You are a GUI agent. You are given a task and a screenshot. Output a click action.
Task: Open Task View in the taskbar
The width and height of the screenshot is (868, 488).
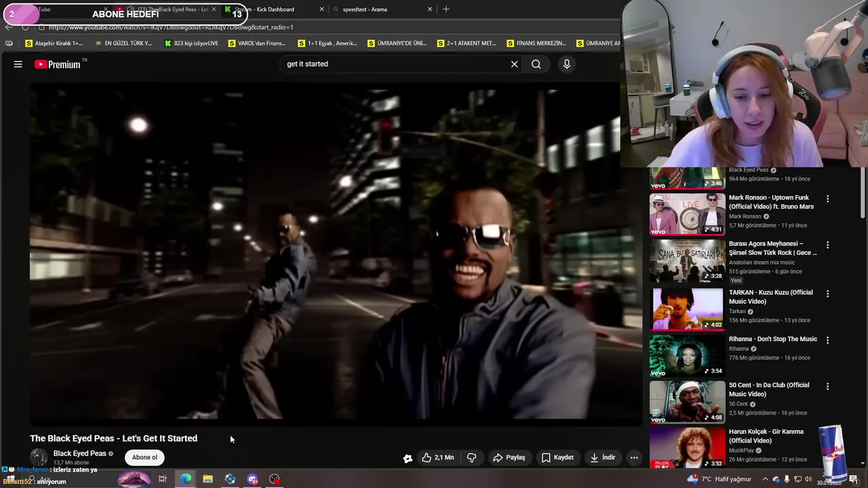pos(163,479)
